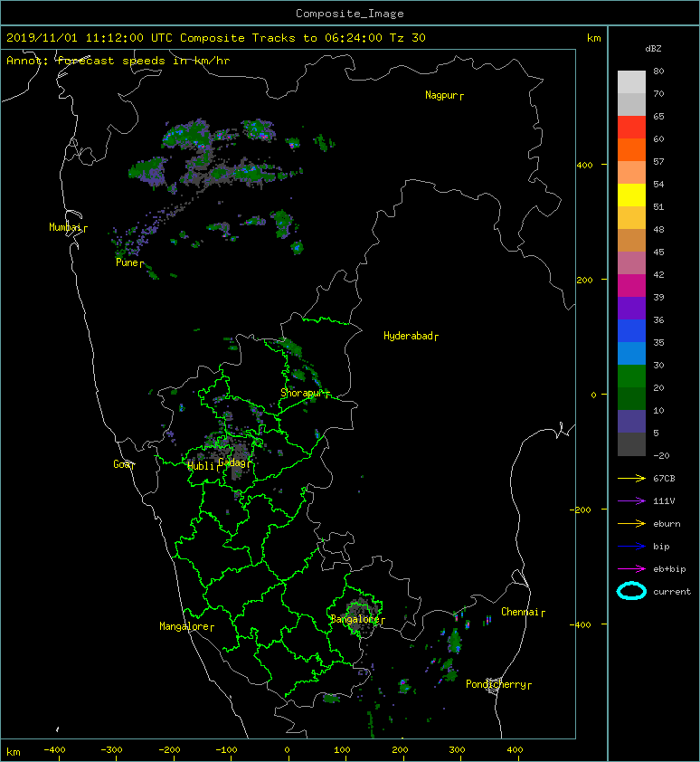Image resolution: width=700 pixels, height=762 pixels.
Task: Click the Nagpur city label
Action: pyautogui.click(x=444, y=95)
